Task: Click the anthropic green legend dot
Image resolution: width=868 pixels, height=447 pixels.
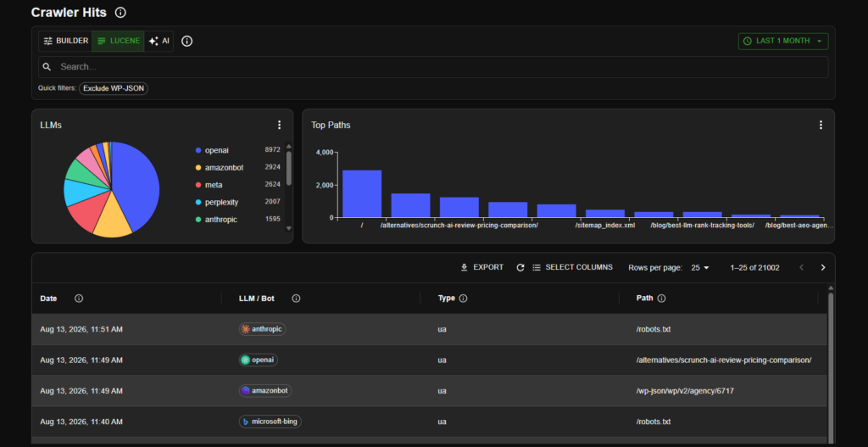Action: [198, 220]
